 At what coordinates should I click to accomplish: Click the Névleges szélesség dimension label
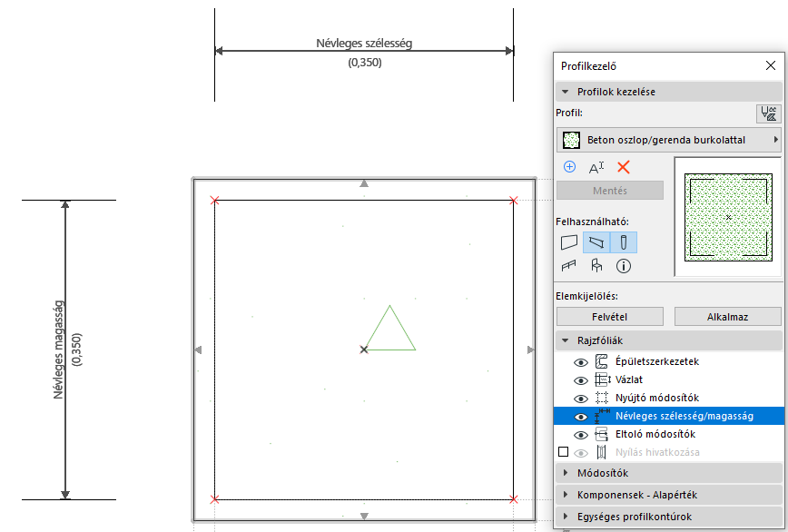[364, 44]
